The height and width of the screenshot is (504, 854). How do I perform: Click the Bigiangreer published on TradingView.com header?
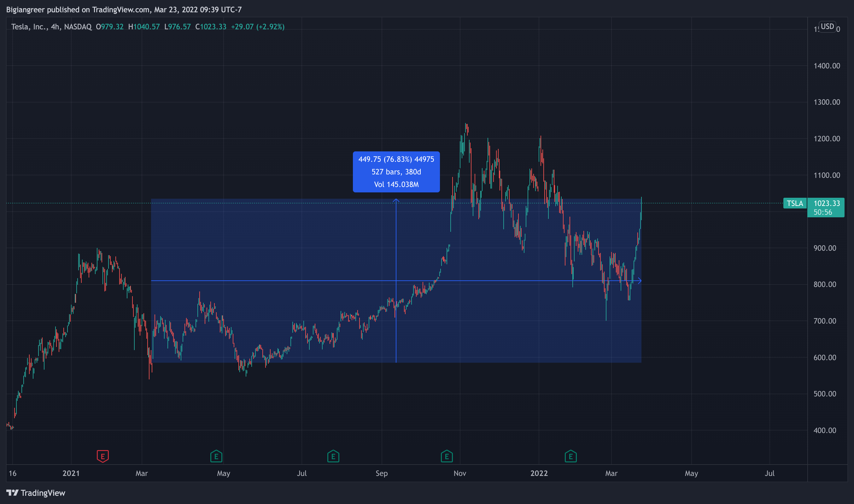point(124,9)
